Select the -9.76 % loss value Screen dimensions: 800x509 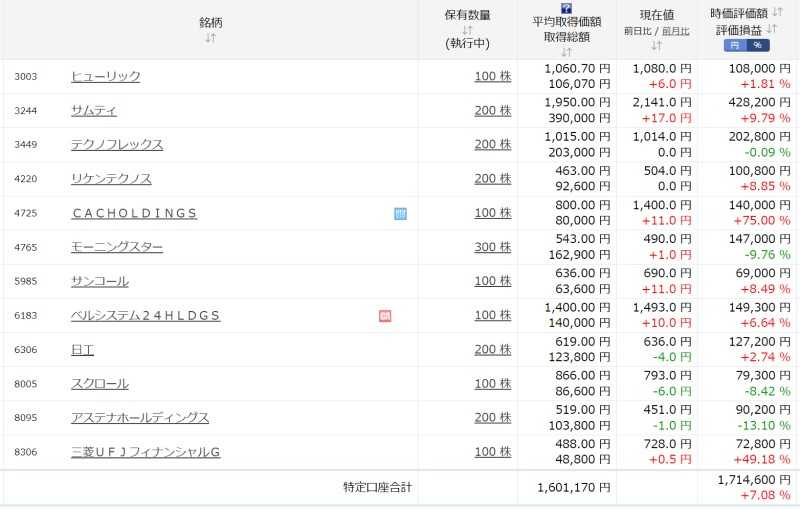[767, 254]
